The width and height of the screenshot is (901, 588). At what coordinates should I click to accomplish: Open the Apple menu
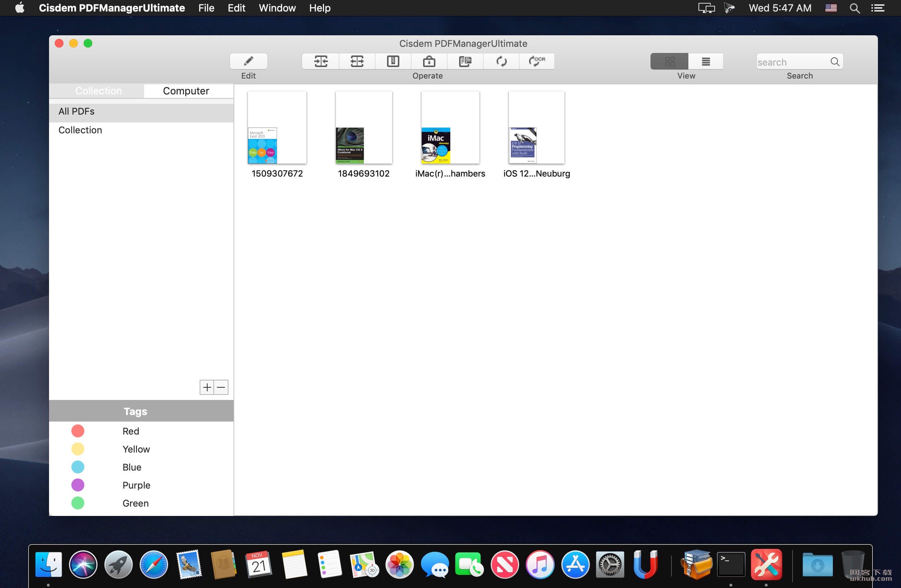point(20,8)
